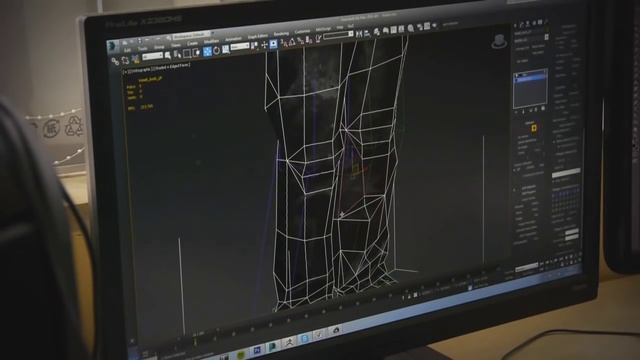The image size is (640, 360).
Task: Select the Unlink Selection tool
Action: [125, 60]
